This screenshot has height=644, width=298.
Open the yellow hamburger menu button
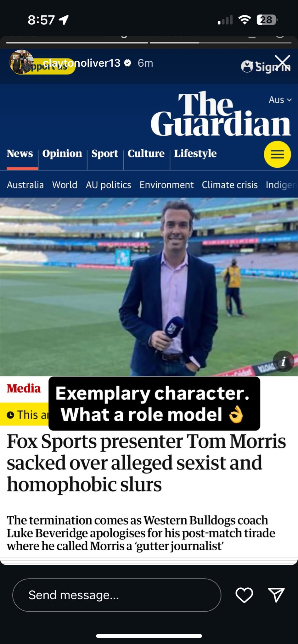[x=277, y=154]
